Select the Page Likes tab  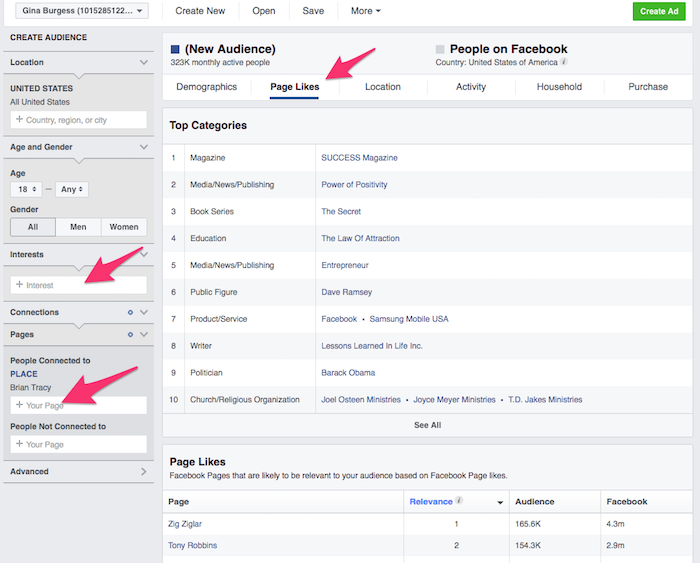tap(295, 87)
